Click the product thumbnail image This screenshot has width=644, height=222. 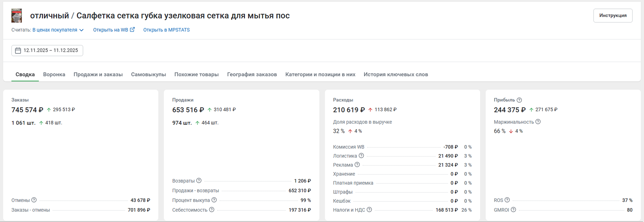pyautogui.click(x=16, y=16)
